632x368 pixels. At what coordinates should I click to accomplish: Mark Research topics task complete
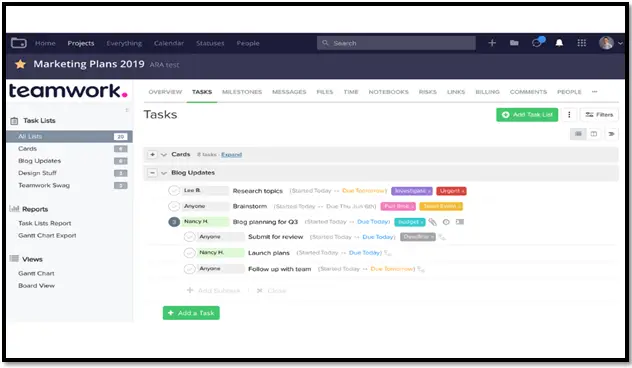click(x=174, y=190)
